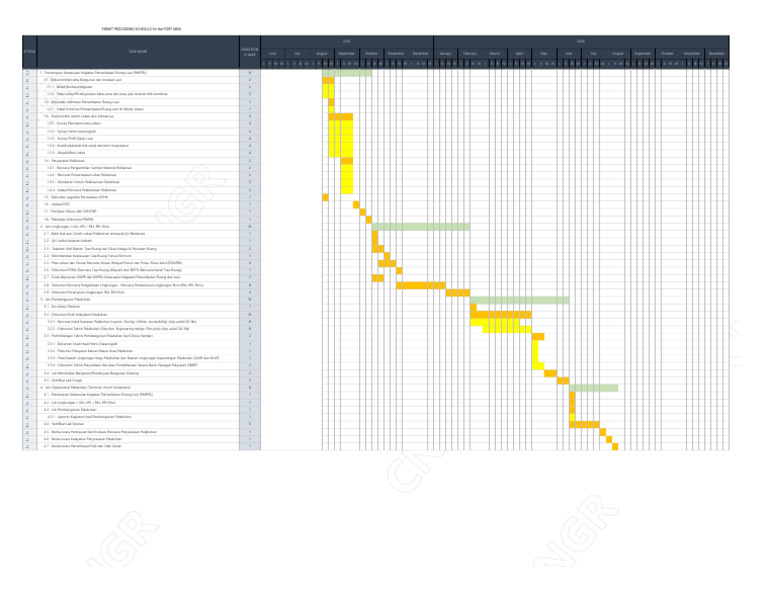Select the March month header
Viewport: 768px width, 594px height.
click(495, 53)
